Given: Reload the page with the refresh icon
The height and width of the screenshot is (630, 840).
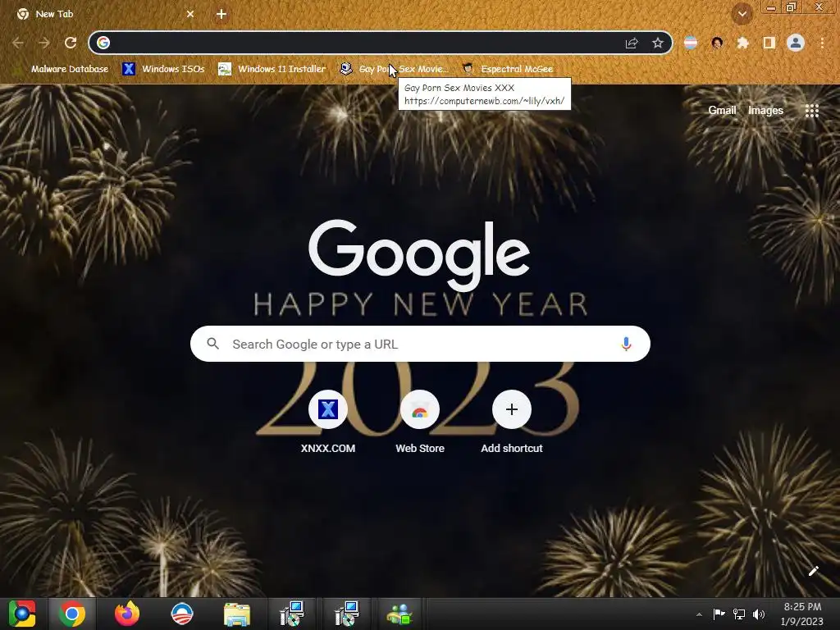Looking at the screenshot, I should click(x=71, y=43).
